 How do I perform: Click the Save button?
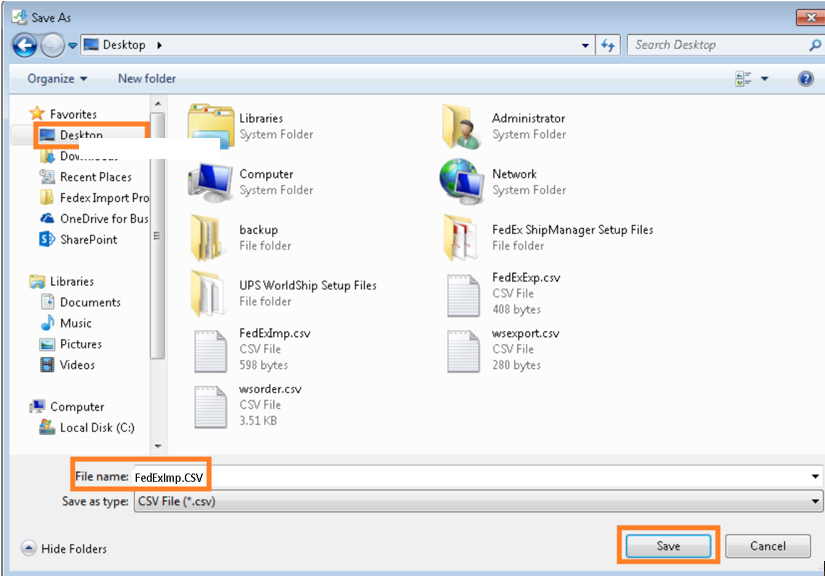(x=668, y=547)
